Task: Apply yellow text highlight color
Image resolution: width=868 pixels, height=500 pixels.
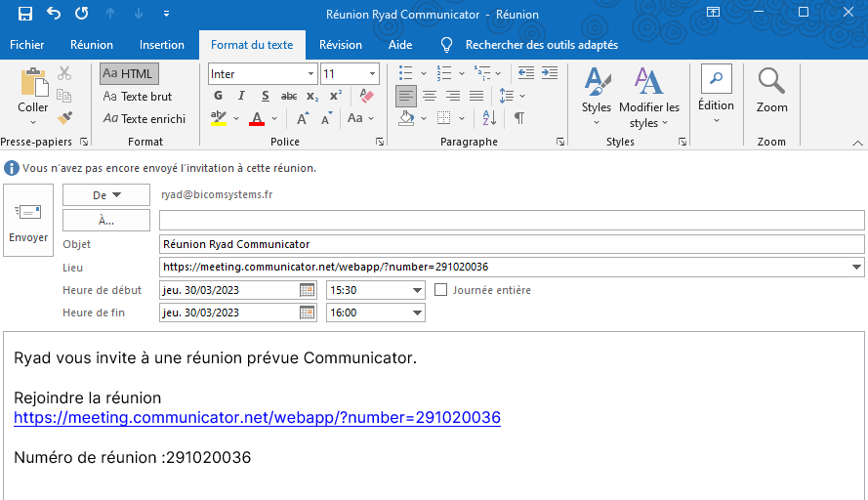Action: point(219,118)
